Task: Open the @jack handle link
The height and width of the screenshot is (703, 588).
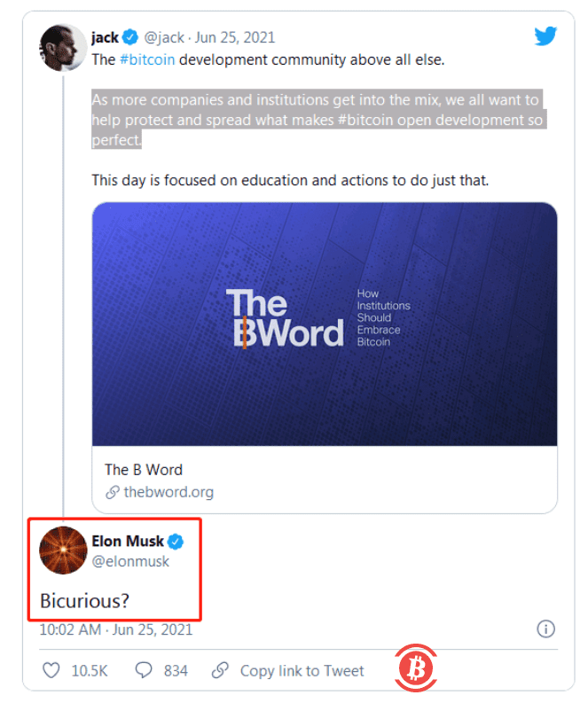Action: tap(164, 37)
